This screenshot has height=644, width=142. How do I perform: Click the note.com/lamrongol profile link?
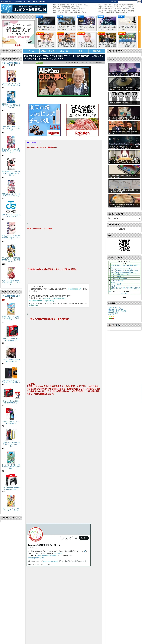(50, 561)
